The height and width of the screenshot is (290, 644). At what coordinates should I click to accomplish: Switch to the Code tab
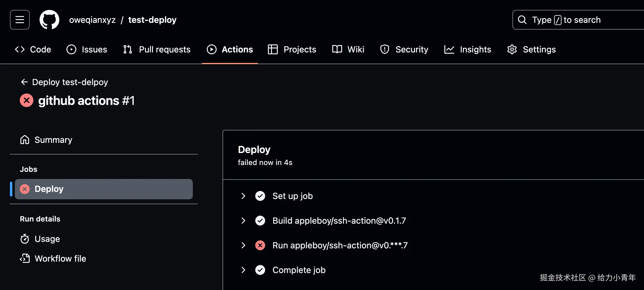point(33,49)
